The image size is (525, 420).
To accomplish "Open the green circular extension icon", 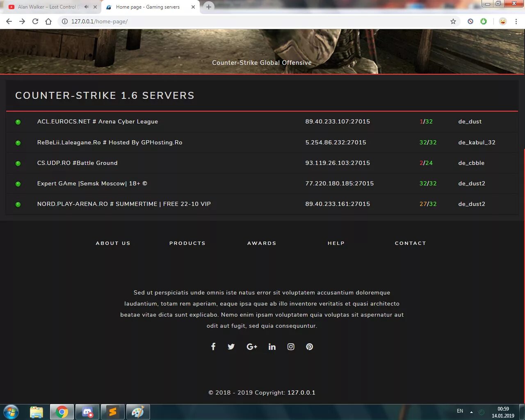I will 484,21.
